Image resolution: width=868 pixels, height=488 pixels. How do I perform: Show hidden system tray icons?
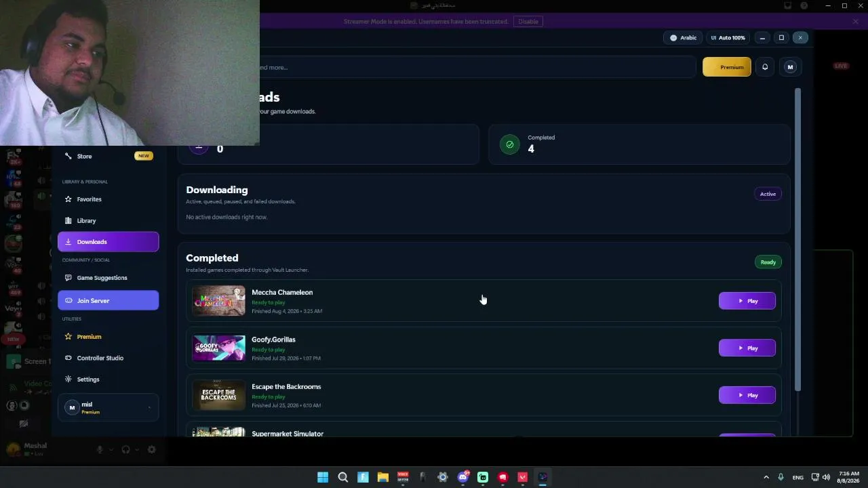point(766,477)
